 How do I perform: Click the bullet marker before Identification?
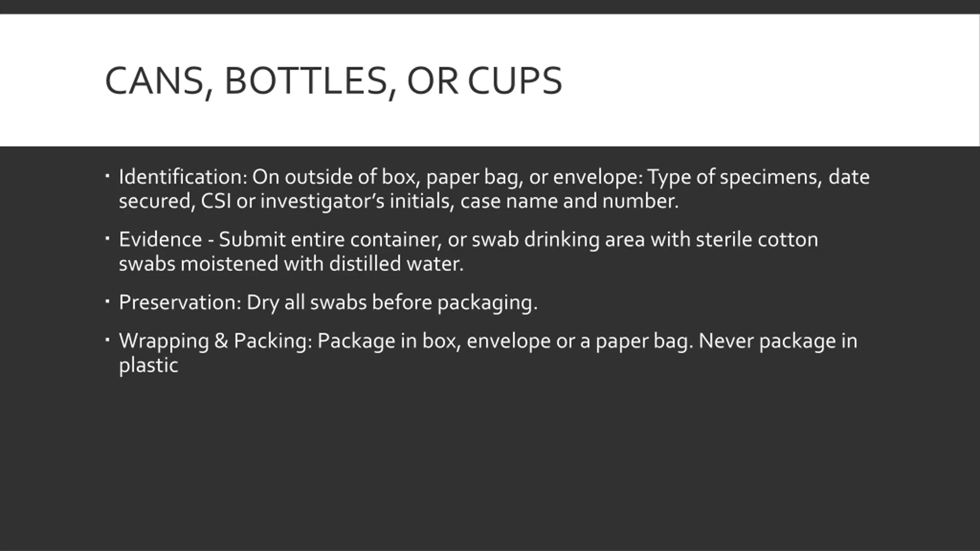pos(107,176)
